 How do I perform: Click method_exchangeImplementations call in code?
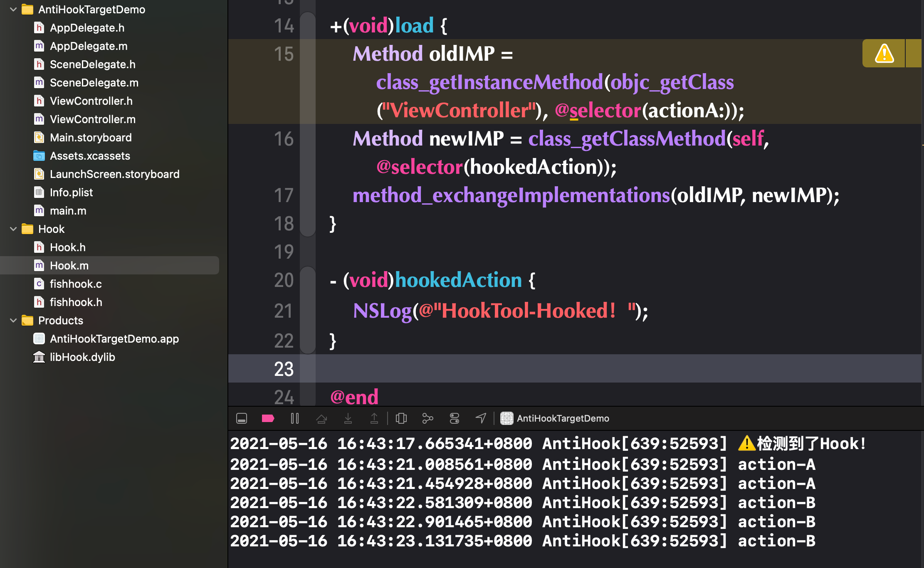tap(511, 195)
